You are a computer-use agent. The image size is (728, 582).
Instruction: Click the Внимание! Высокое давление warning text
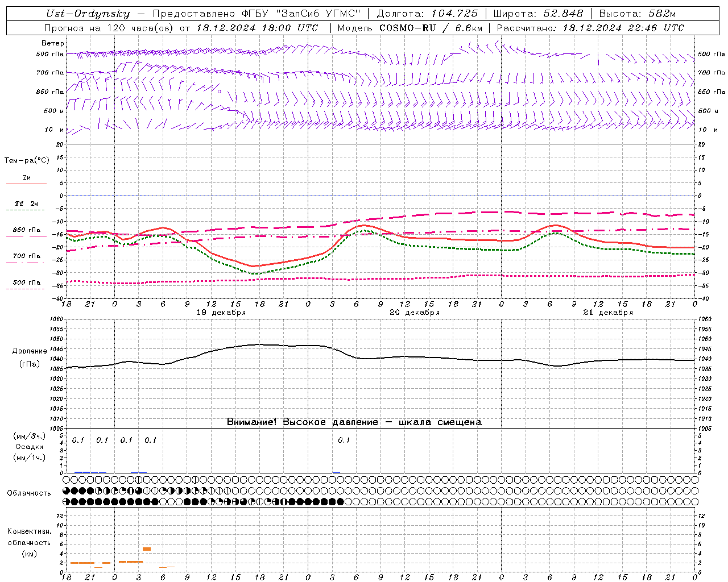[354, 422]
